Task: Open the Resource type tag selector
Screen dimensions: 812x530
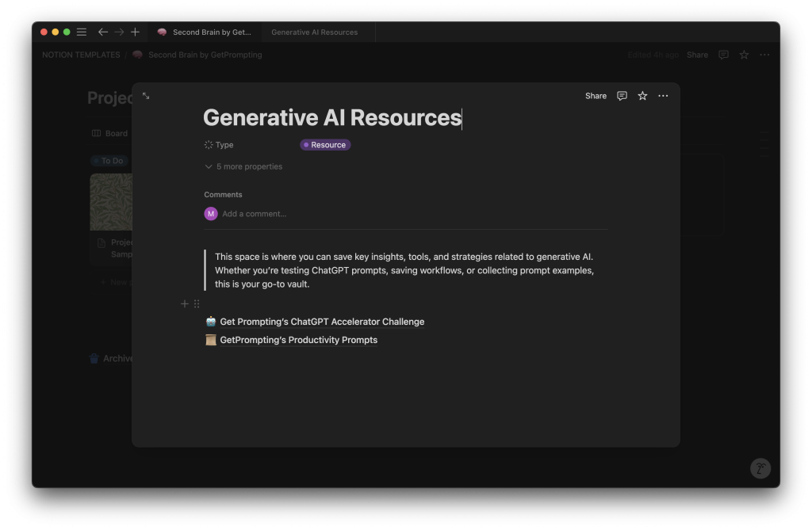Action: [325, 145]
